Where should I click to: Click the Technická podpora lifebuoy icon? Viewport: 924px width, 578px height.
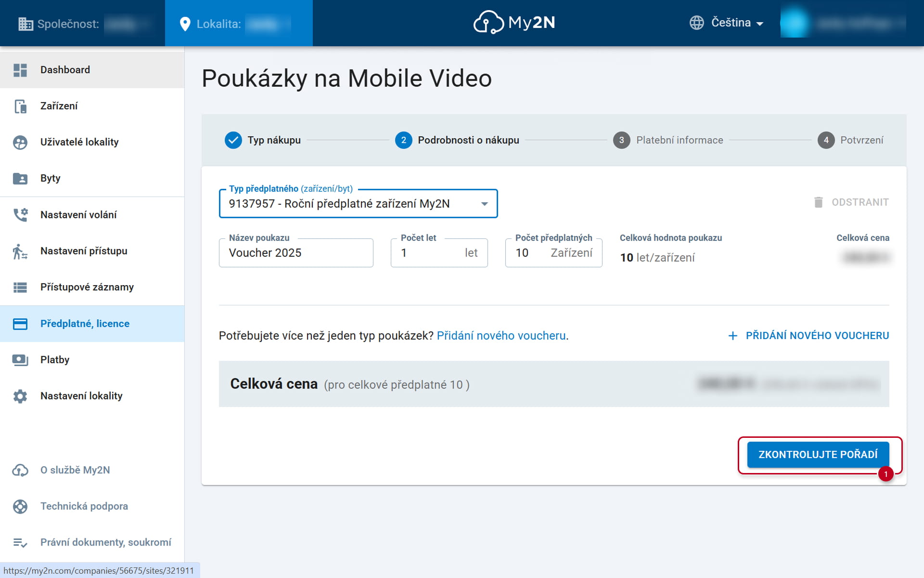[x=20, y=506]
